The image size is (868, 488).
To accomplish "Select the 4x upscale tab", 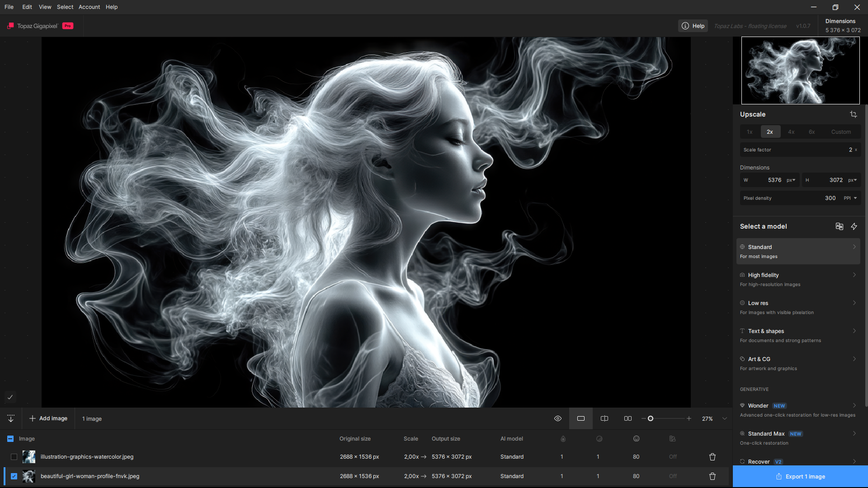I will point(791,132).
